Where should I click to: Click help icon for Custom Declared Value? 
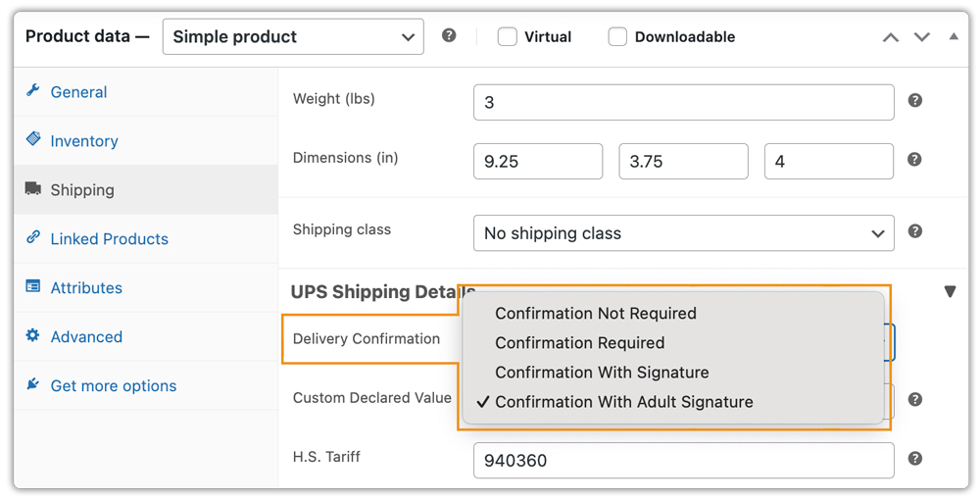[915, 399]
